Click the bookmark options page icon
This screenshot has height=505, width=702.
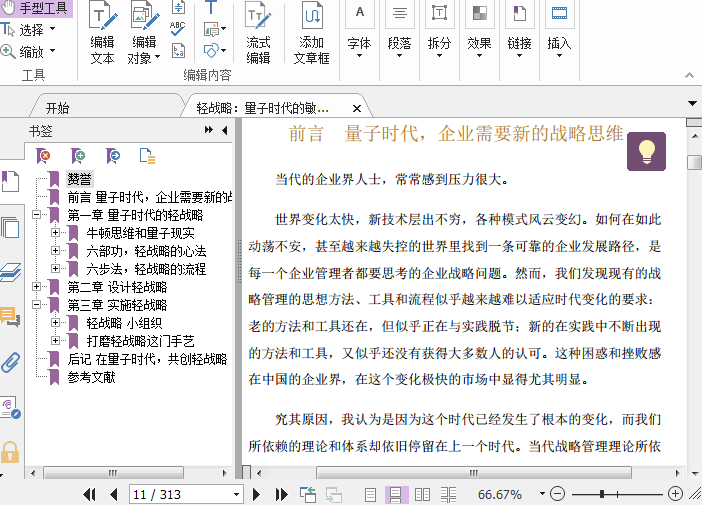tap(147, 156)
